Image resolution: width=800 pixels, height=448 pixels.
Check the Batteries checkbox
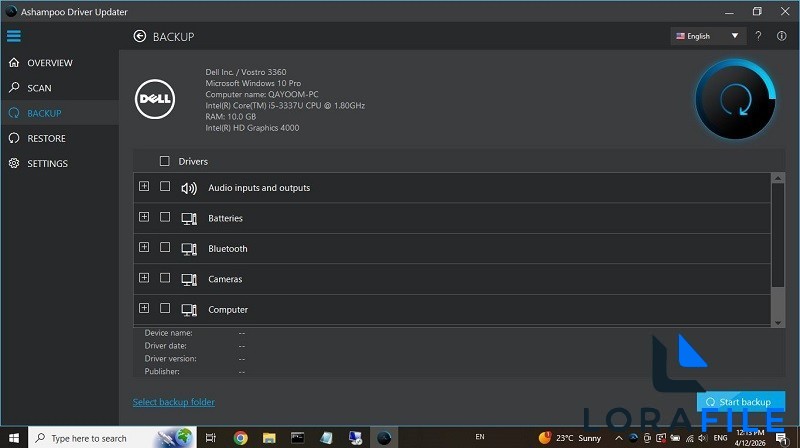(165, 217)
